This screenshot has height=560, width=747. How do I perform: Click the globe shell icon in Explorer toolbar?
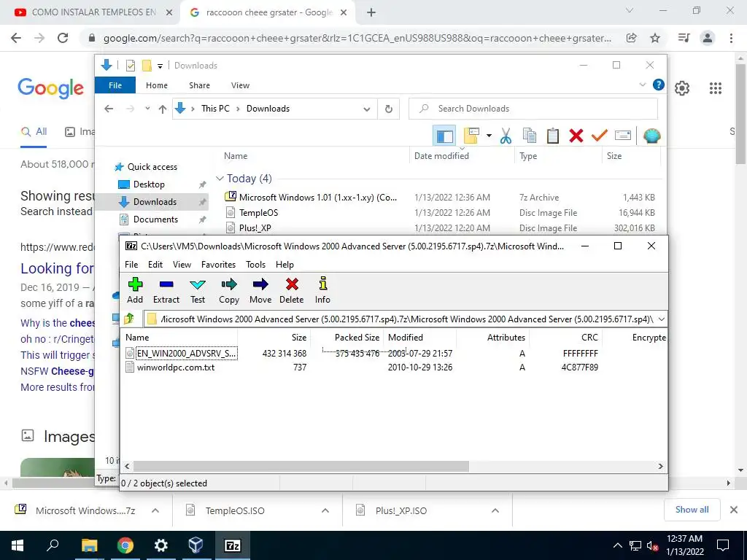click(651, 136)
